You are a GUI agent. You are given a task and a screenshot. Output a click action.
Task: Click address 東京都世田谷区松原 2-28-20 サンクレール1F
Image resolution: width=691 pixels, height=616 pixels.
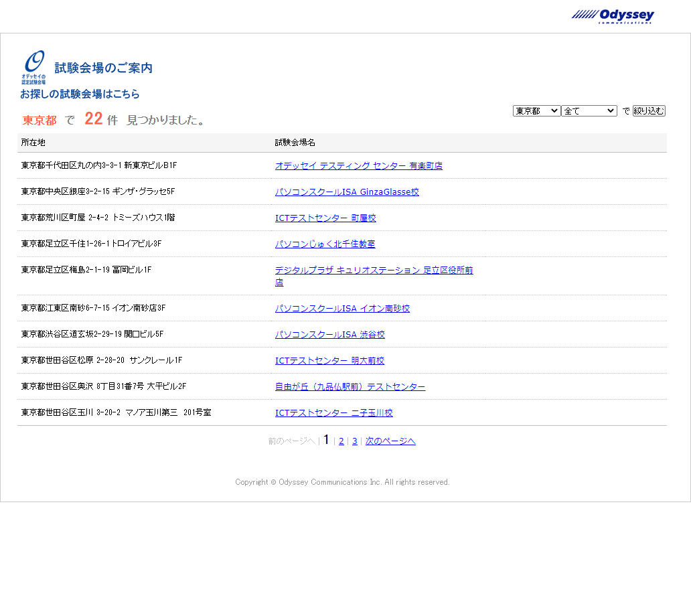click(102, 360)
